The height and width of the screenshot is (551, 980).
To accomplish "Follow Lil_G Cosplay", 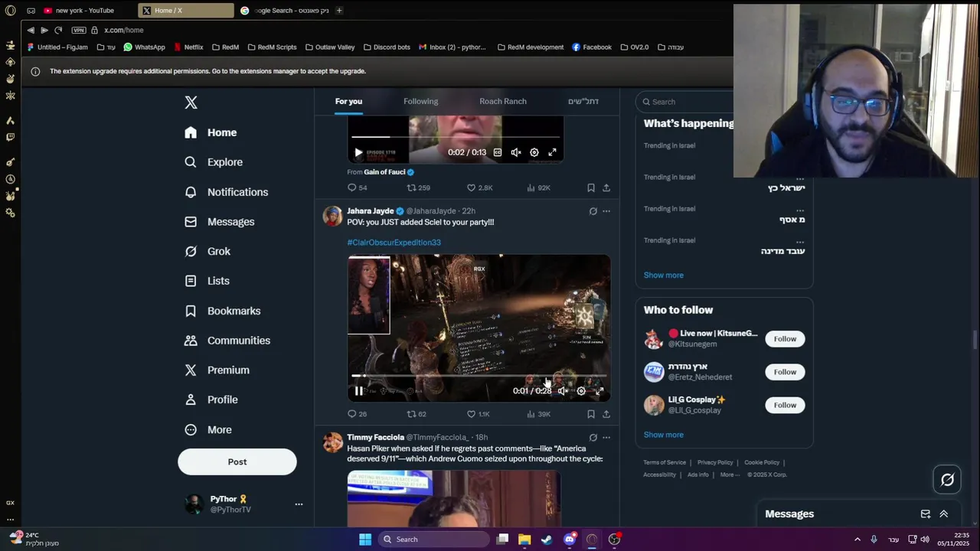I will [785, 405].
